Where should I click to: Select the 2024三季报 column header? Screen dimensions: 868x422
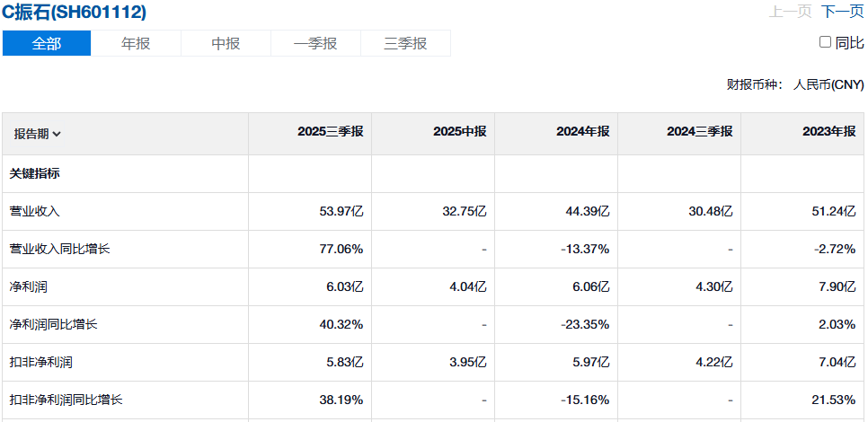(699, 132)
